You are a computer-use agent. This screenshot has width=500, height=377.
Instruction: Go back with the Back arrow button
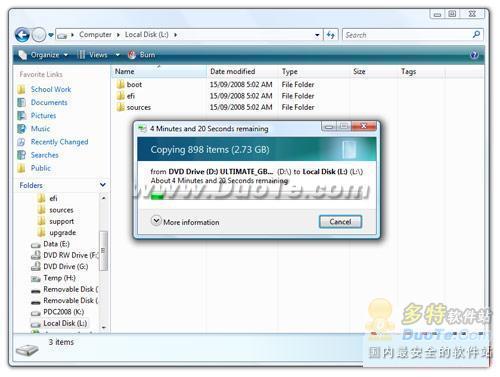(22, 35)
